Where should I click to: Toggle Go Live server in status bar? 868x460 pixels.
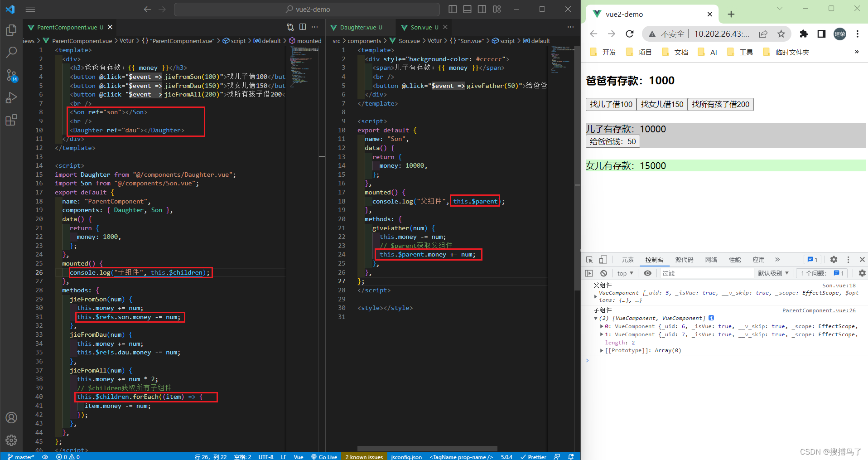point(324,457)
